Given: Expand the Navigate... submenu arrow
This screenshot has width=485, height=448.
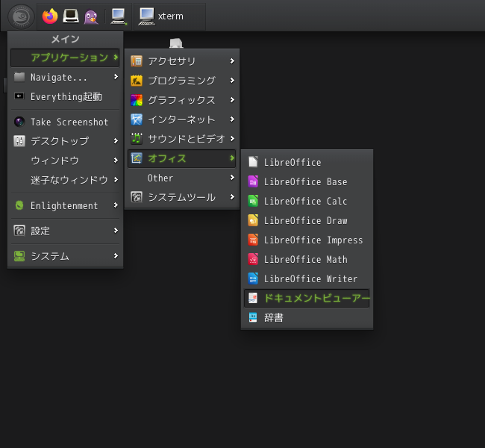Looking at the screenshot, I should coord(116,76).
